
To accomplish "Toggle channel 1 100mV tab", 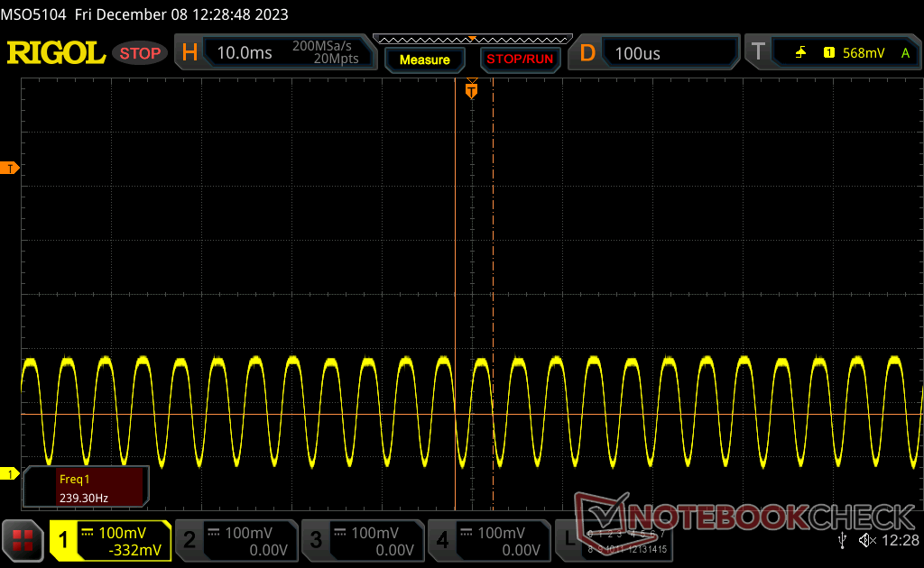I will coord(111,540).
